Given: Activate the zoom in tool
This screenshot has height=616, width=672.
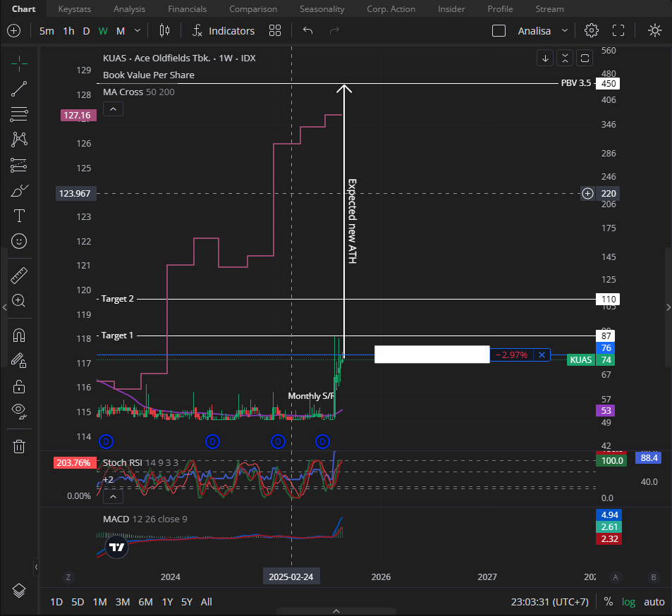Looking at the screenshot, I should click(19, 301).
